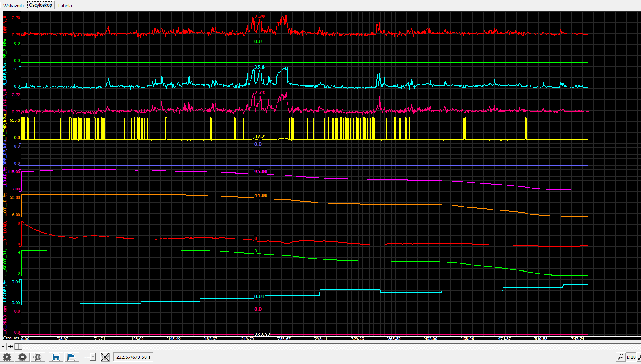Click the white cursor time label 232.57
641x364 pixels.
[x=262, y=334]
